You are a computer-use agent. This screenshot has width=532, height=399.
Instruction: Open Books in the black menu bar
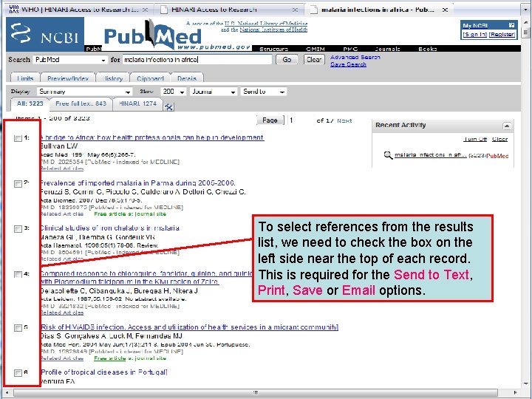coord(428,49)
